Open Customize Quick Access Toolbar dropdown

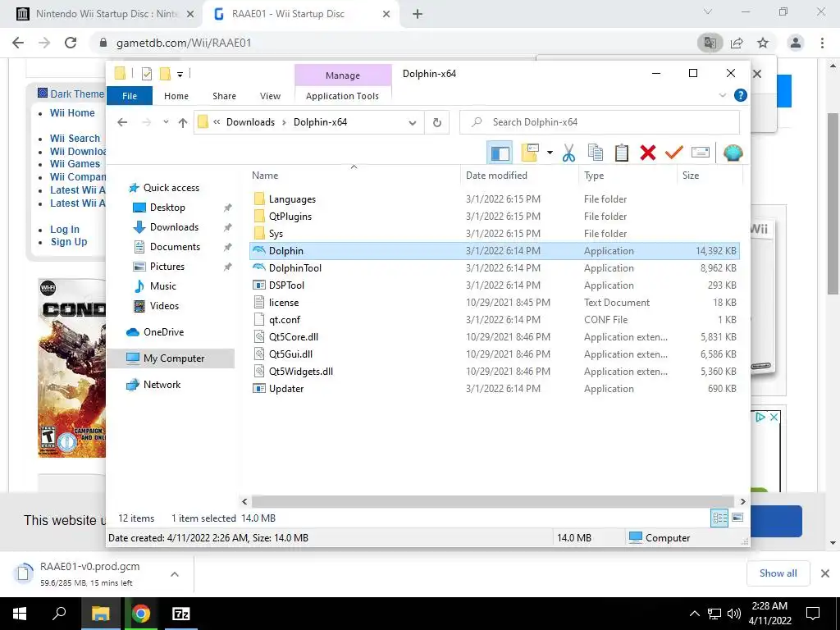(x=180, y=75)
